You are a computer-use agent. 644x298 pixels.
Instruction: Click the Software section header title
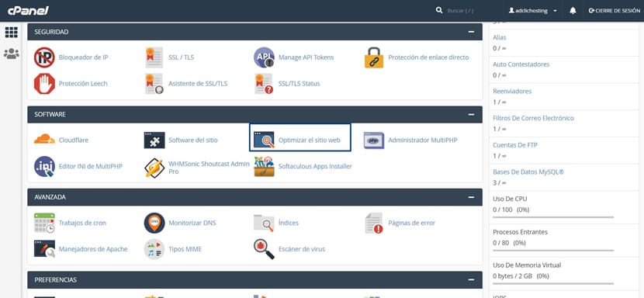point(50,114)
